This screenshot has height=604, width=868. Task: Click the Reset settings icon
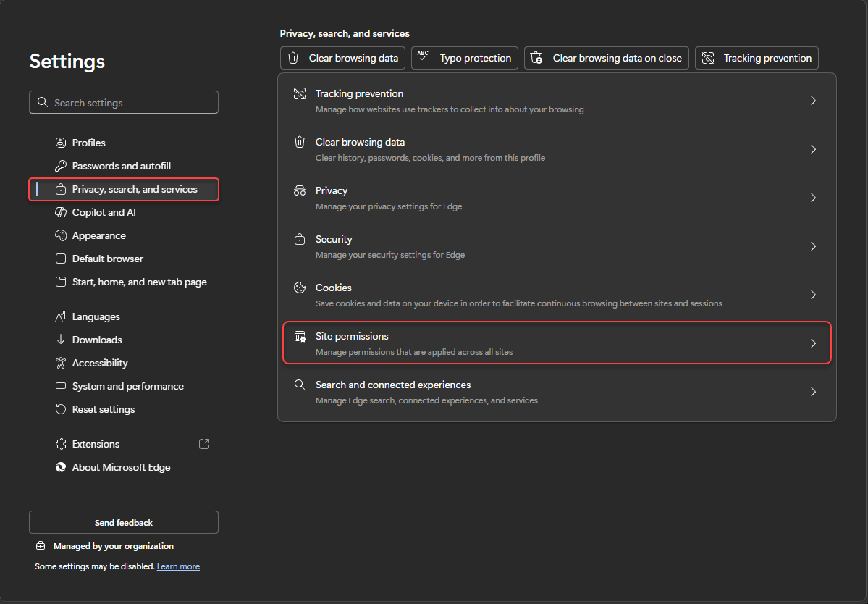61,410
